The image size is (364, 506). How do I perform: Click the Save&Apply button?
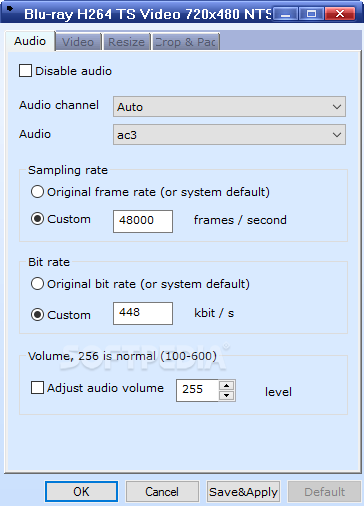[243, 491]
